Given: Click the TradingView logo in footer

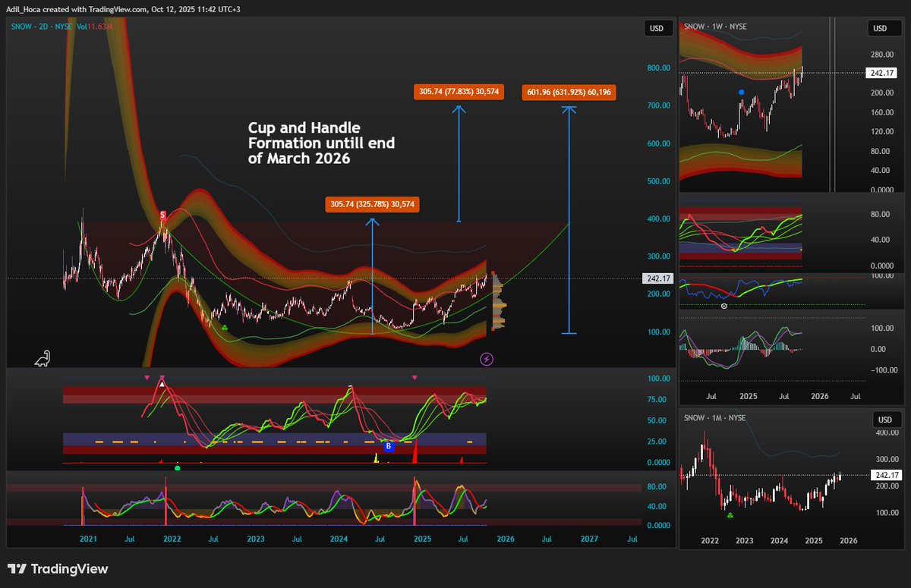Looking at the screenshot, I should pos(58,569).
